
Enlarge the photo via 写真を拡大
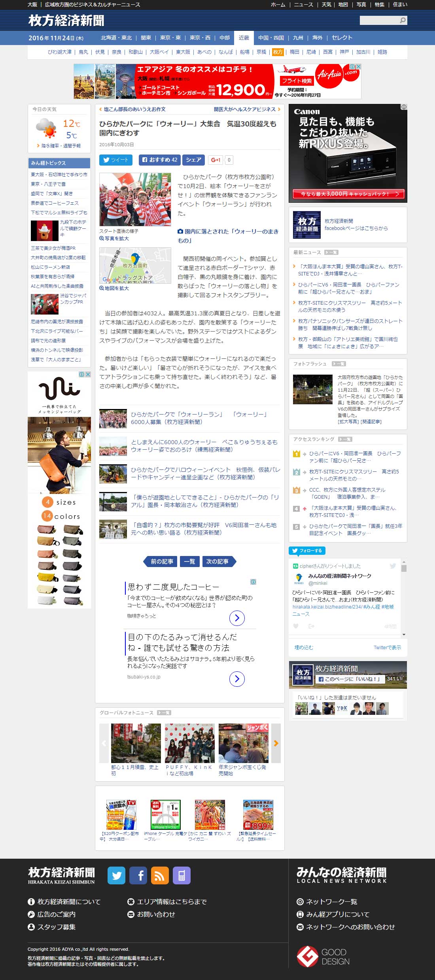point(114,239)
